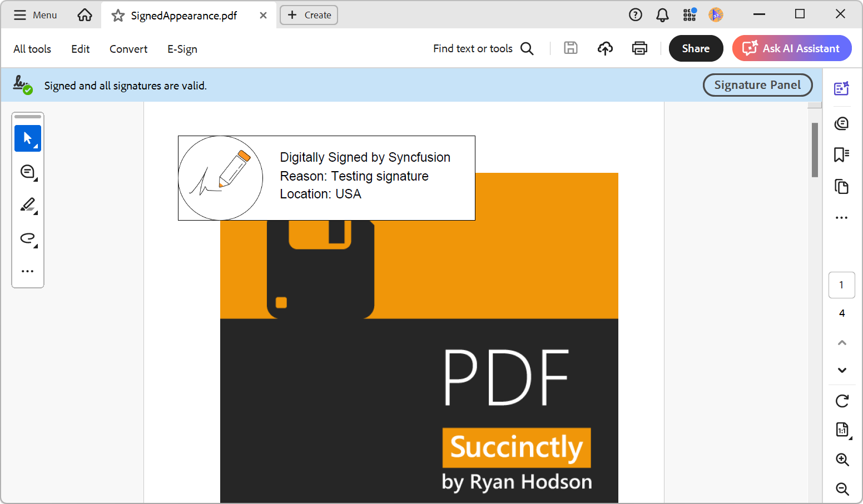863x504 pixels.
Task: Rotate the page clockwise
Action: coord(841,401)
